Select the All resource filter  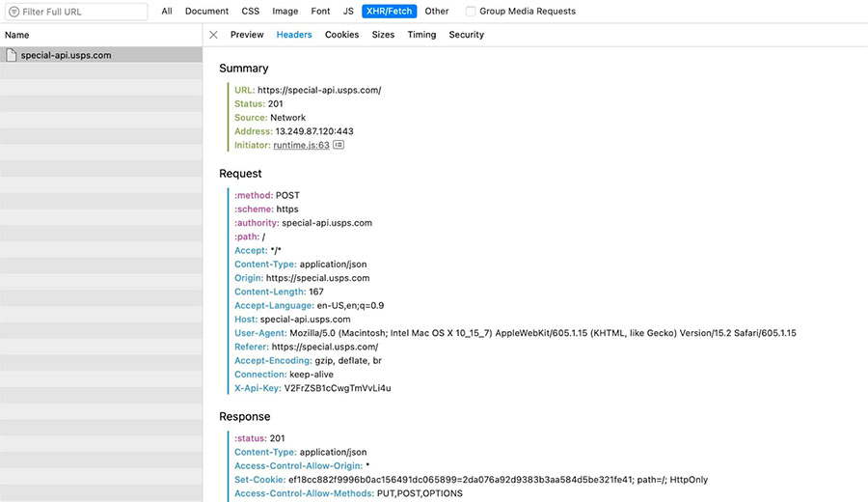(167, 11)
